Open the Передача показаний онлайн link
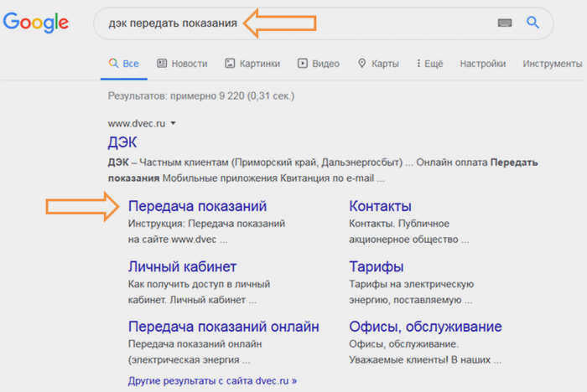This screenshot has height=392, width=587. pyautogui.click(x=224, y=327)
